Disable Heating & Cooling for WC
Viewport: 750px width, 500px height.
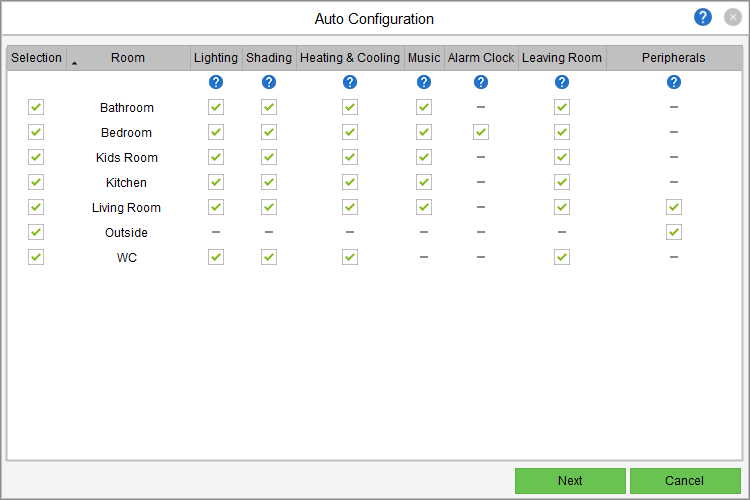[350, 257]
